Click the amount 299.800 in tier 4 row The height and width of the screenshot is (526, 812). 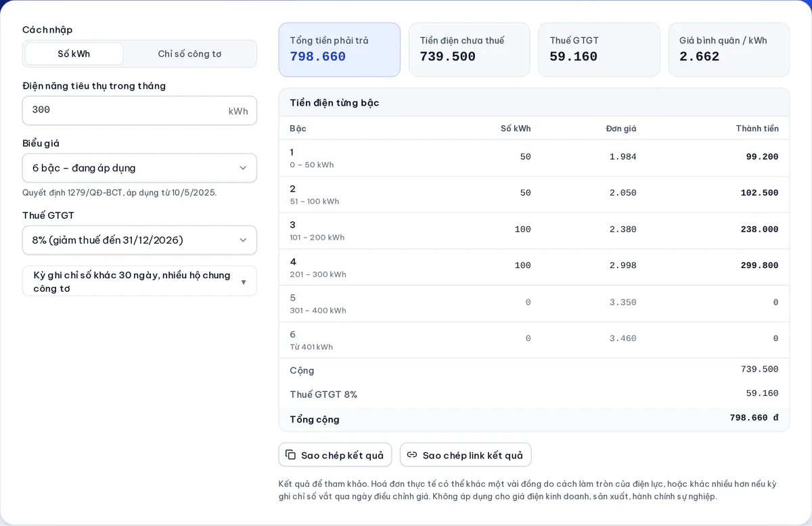(x=759, y=266)
